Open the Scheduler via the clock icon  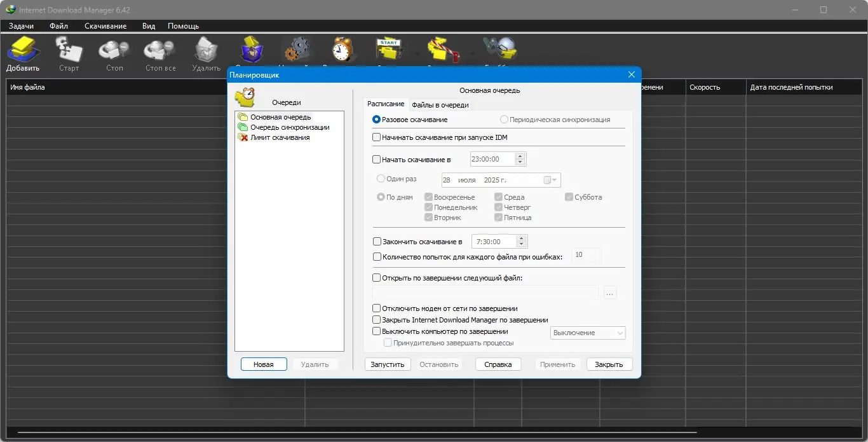341,48
